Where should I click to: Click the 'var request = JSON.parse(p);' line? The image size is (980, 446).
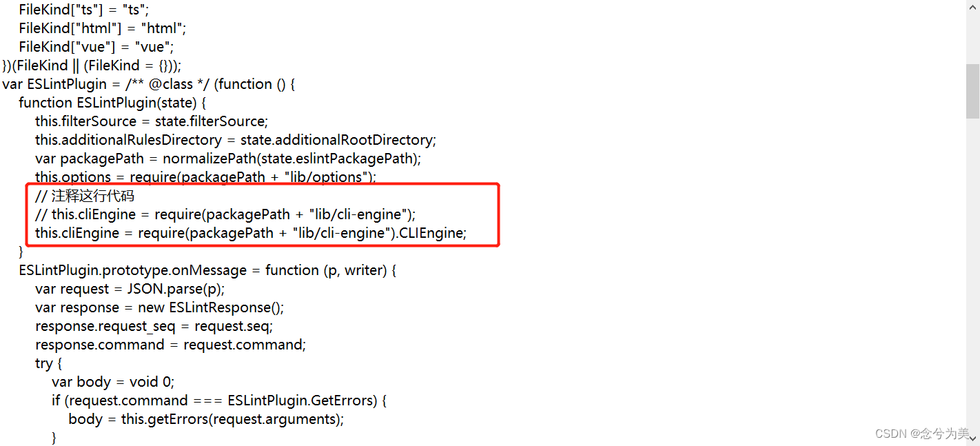[x=130, y=289]
